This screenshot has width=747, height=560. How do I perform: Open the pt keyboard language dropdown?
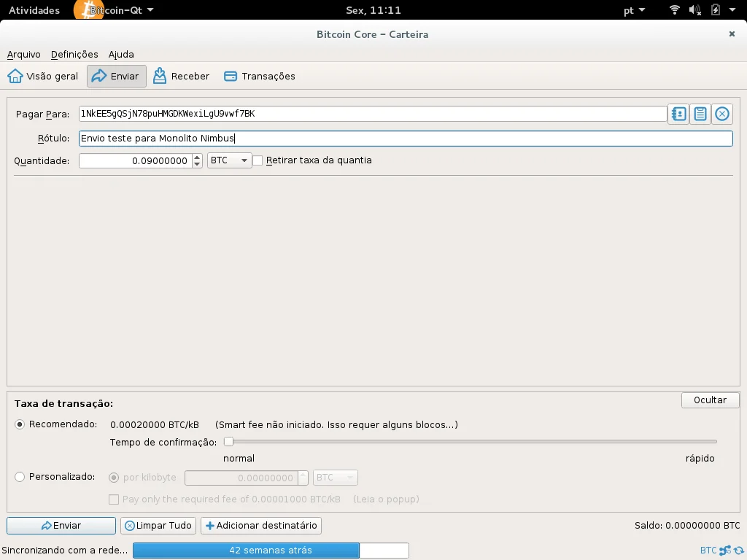click(x=635, y=10)
